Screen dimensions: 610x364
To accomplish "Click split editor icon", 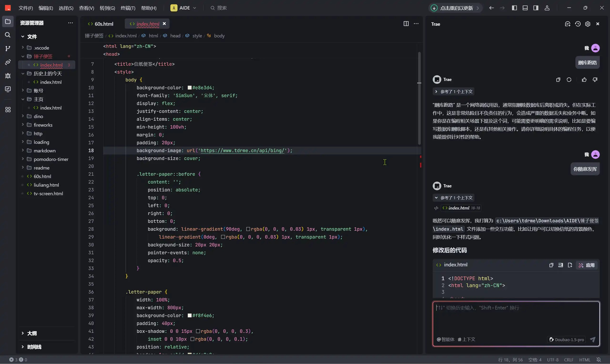I will (406, 24).
